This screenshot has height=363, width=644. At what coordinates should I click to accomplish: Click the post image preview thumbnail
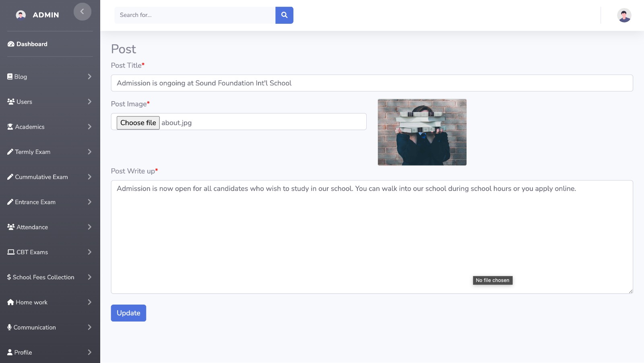[x=422, y=132]
